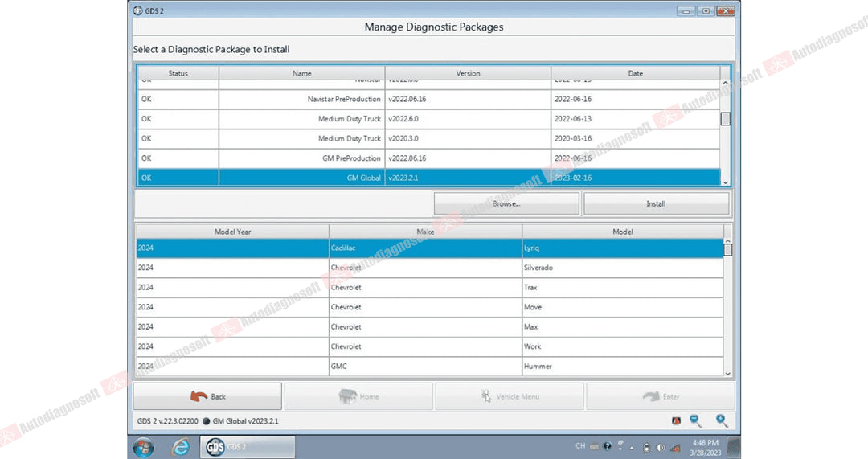The image size is (868, 459).
Task: Show hidden tray icons with the up arrow
Action: click(x=632, y=448)
